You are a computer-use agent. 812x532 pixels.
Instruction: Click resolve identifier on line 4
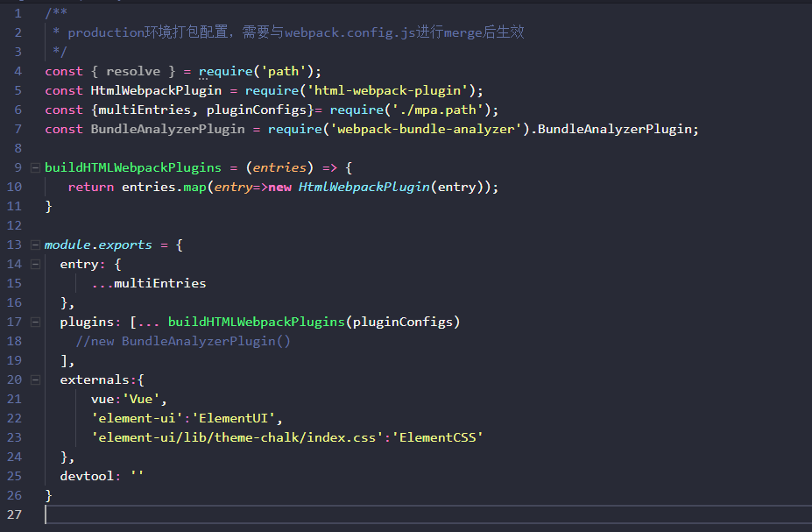point(133,72)
